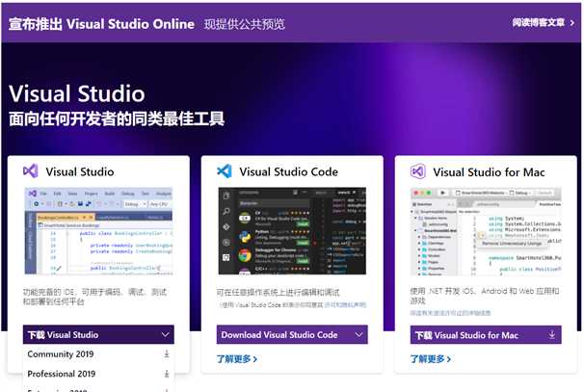Click download arrow icon on Visual Studio for Mac button
584x392 pixels.
pos(552,334)
